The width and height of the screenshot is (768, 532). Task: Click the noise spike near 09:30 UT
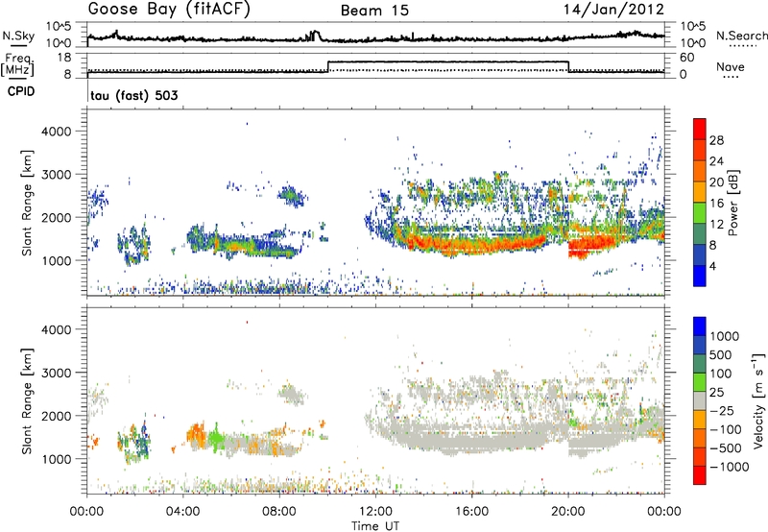click(314, 36)
